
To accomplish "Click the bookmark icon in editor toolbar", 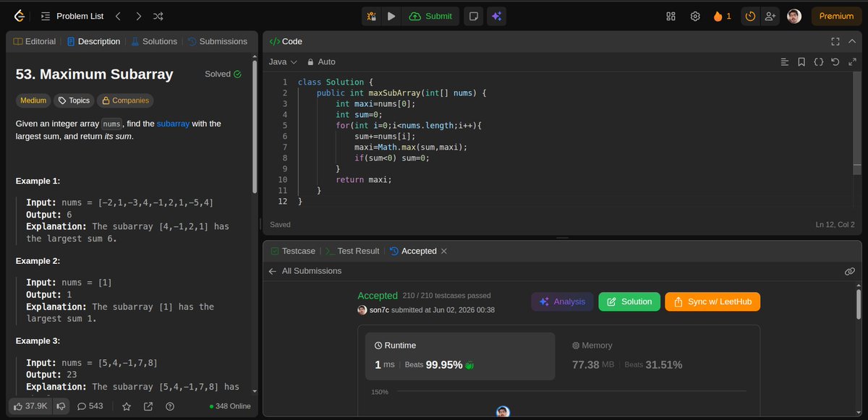I will [801, 62].
